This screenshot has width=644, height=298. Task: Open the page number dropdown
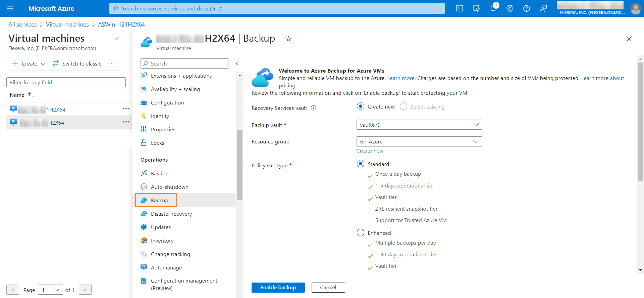50,290
